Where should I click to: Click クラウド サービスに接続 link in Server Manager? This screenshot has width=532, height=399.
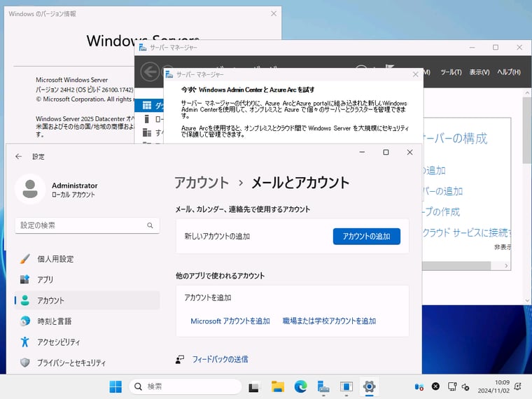tap(466, 232)
